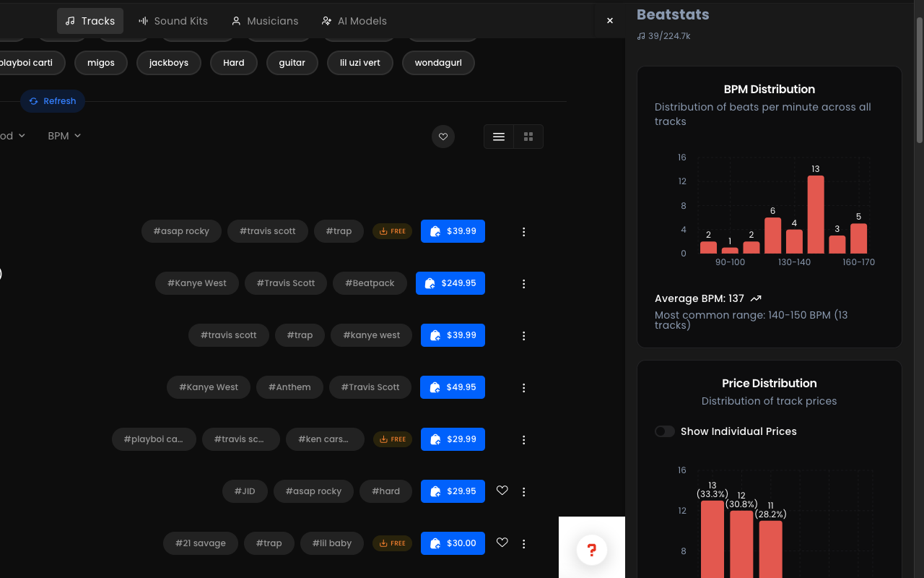Viewport: 924px width, 578px height.
Task: Expand the Mood filter dropdown
Action: click(x=10, y=135)
